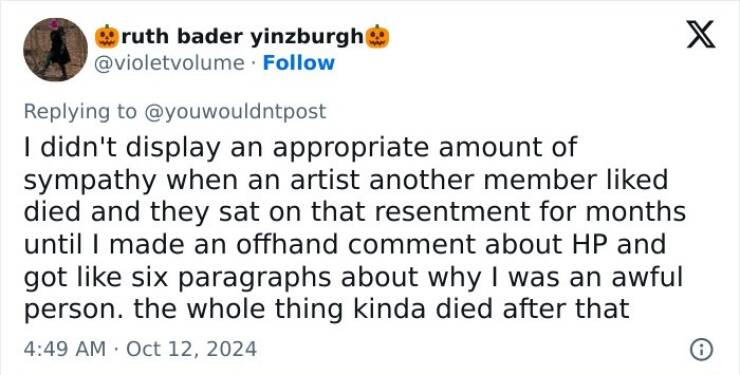Click the word 'awful' in the tweet
This screenshot has width=740, height=375.
647,276
